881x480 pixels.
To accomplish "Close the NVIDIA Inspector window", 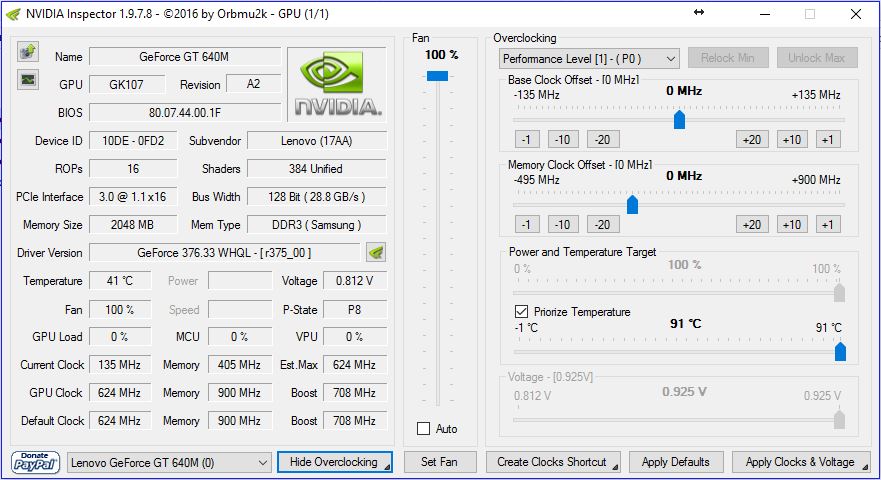I will (856, 13).
